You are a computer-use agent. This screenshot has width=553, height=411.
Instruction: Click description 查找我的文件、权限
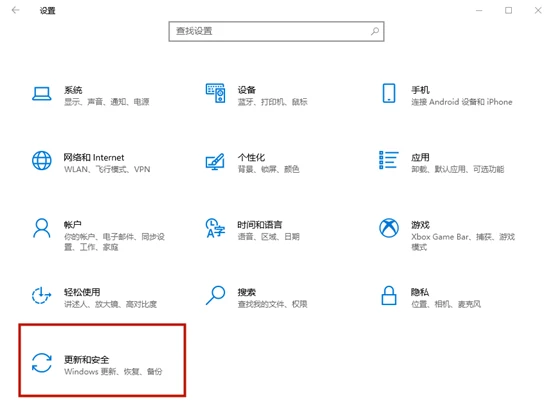pos(272,304)
